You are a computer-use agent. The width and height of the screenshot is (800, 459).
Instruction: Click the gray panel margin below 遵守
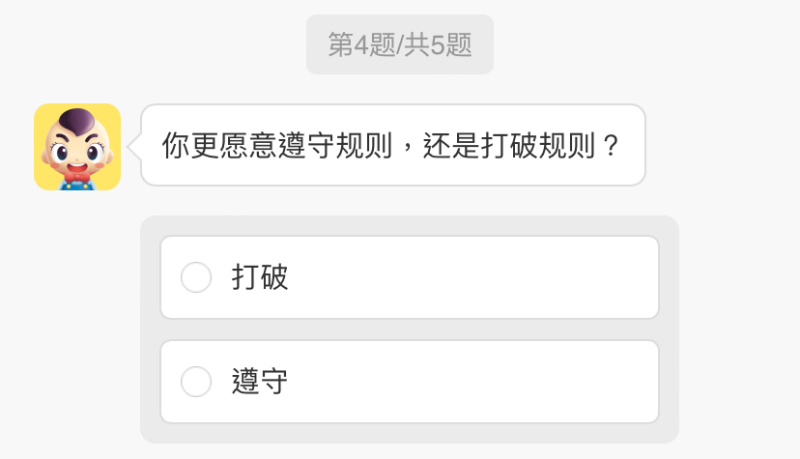[410, 433]
